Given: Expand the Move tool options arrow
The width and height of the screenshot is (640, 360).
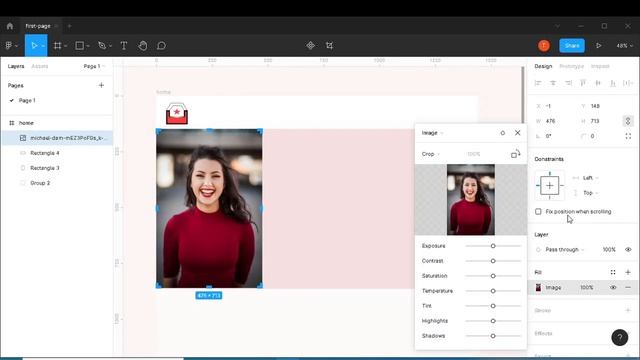Looking at the screenshot, I should coord(43,46).
